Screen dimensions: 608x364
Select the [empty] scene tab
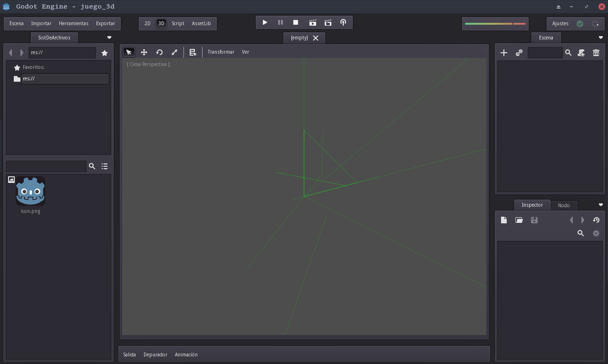coord(299,38)
